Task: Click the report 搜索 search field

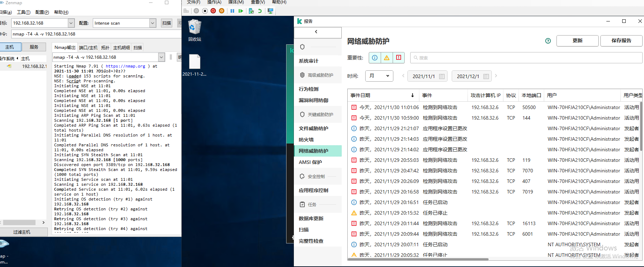Action: (x=526, y=58)
